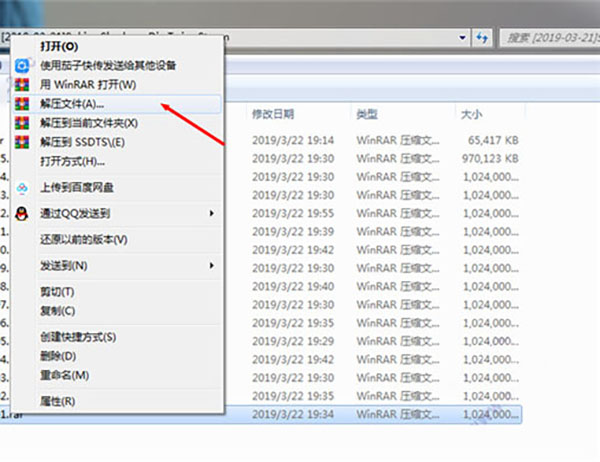
Task: Sort by the 类型 column header
Action: point(367,114)
